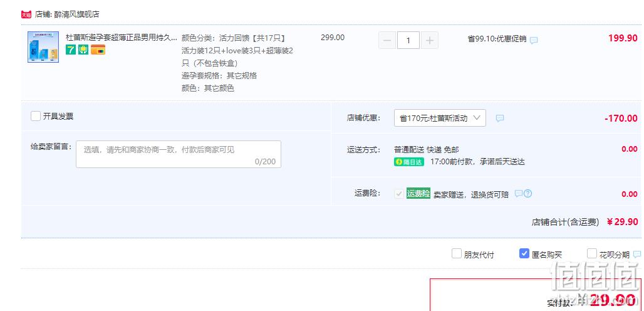Open the 醉清风旗舰店 store link

point(76,15)
